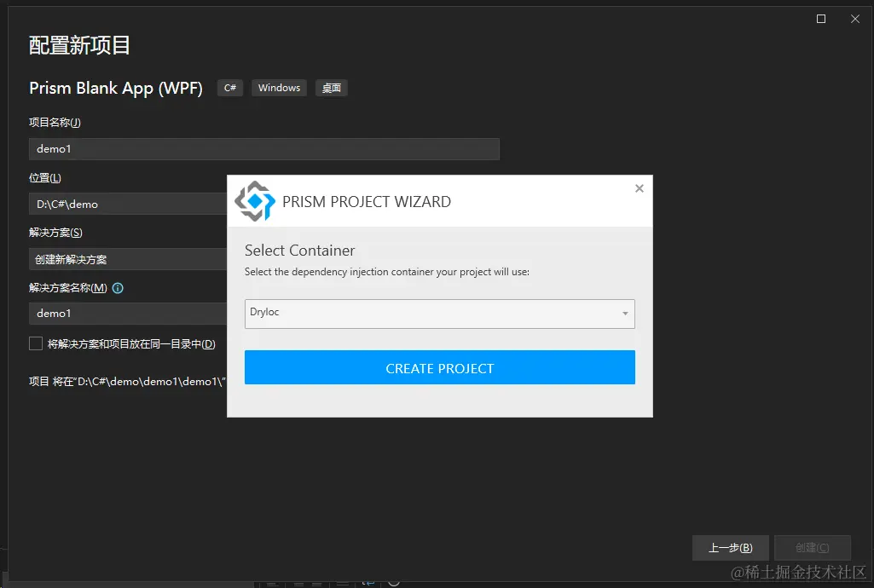
Task: Click the Select Container heading
Action: point(299,251)
